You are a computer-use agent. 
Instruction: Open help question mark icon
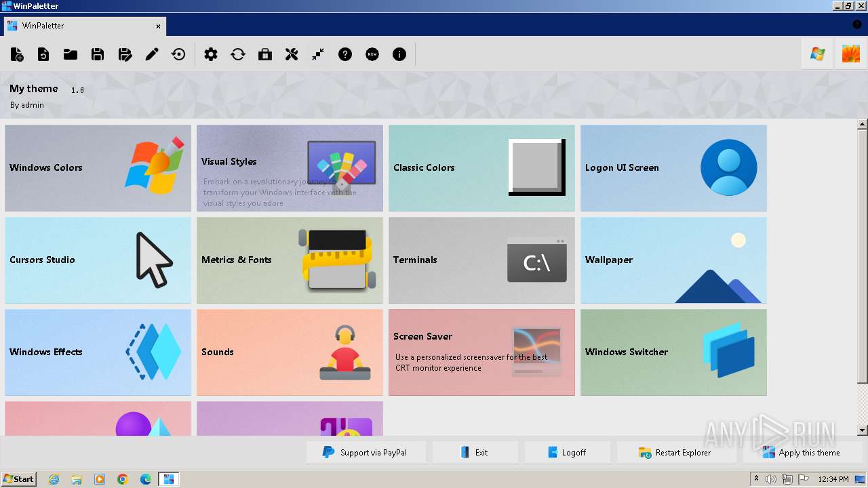pos(345,54)
